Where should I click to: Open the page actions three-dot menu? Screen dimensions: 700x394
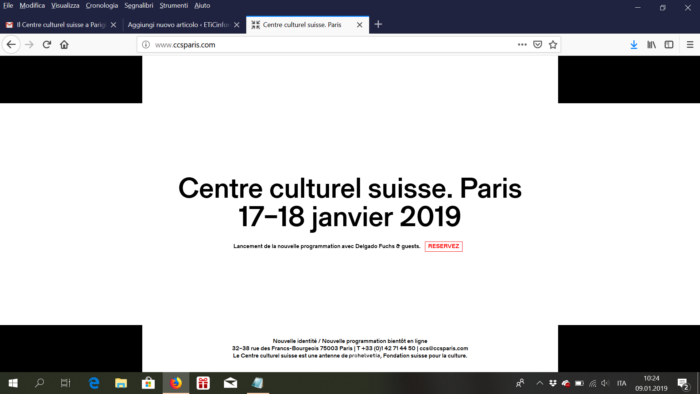point(522,45)
